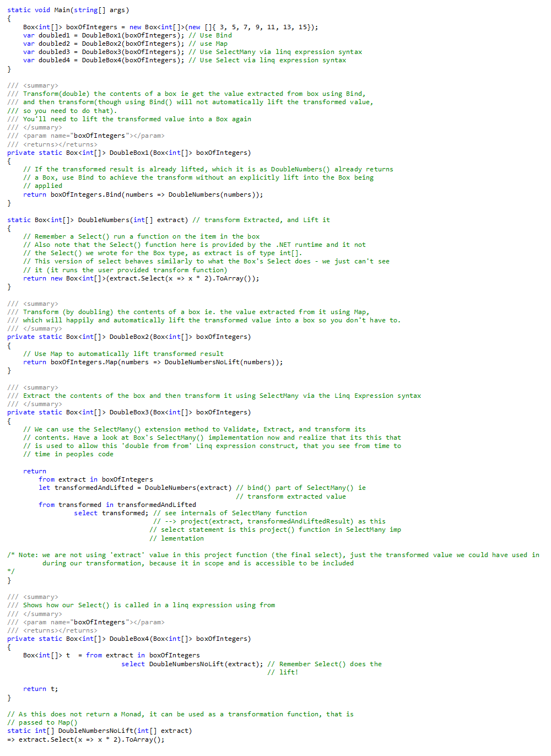Click the DoubleNumbers static method name
551x756 pixels.
tap(104, 220)
